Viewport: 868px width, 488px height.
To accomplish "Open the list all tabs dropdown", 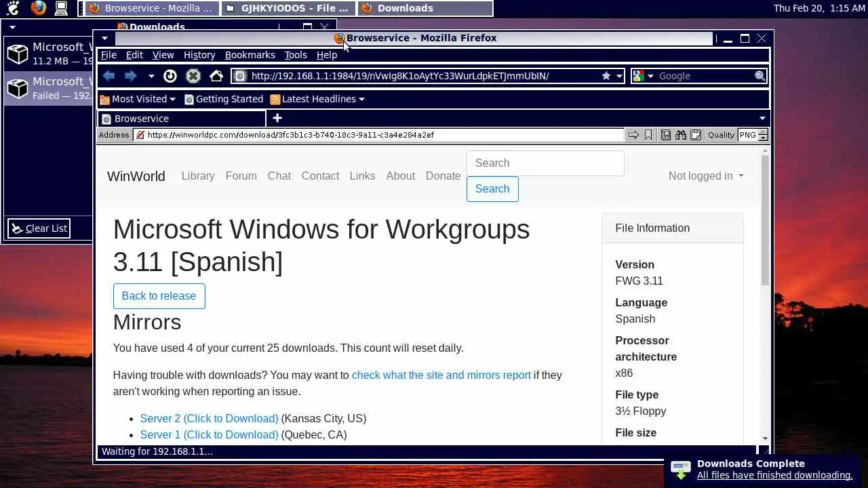I will pyautogui.click(x=762, y=119).
